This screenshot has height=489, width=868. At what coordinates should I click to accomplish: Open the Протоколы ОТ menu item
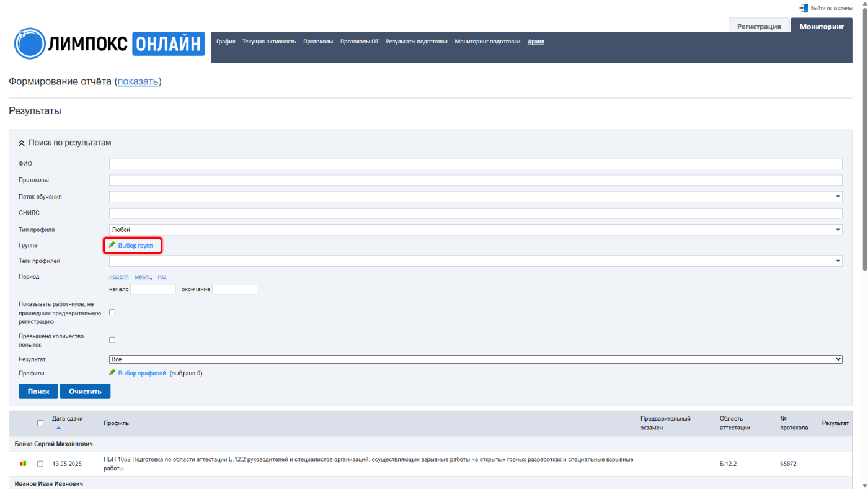pos(360,42)
